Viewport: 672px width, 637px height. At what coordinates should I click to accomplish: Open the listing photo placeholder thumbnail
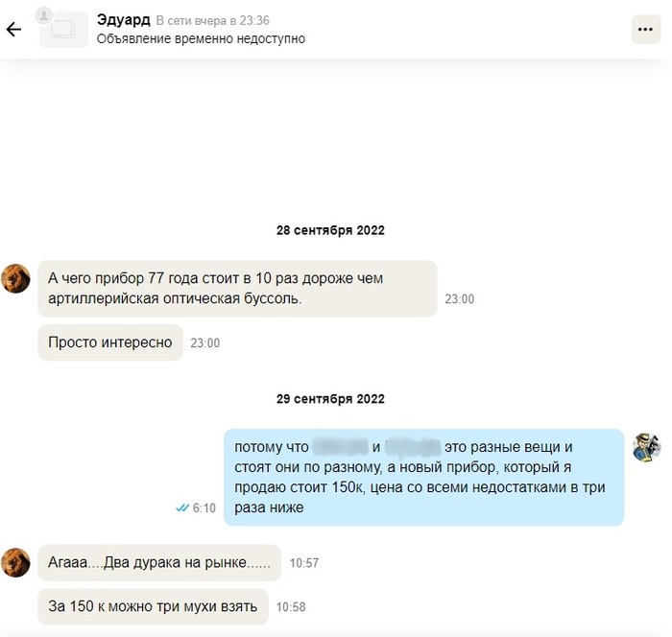[x=64, y=30]
